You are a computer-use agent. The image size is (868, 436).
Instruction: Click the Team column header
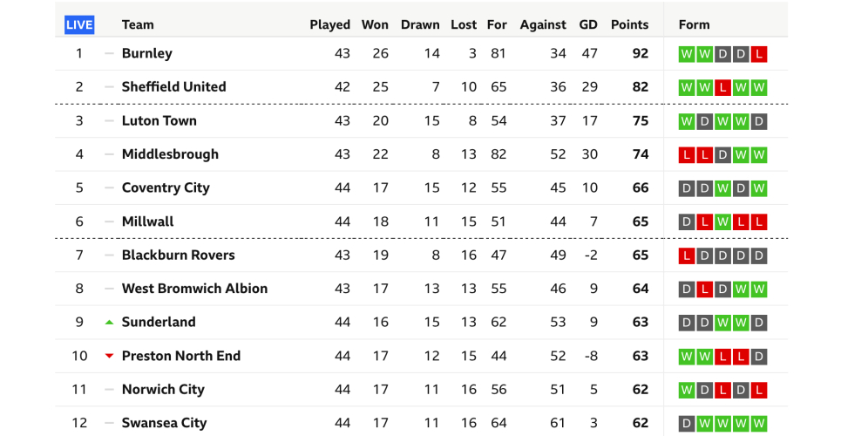click(x=138, y=24)
